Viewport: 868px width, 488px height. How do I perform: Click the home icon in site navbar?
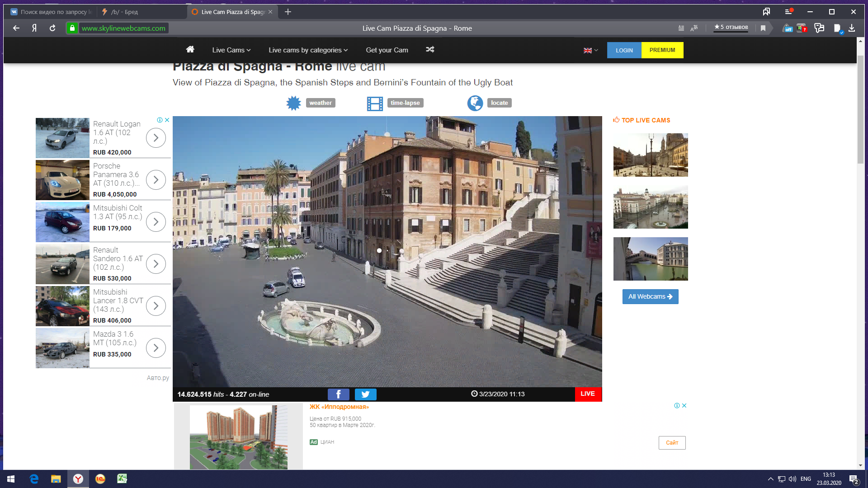click(190, 50)
